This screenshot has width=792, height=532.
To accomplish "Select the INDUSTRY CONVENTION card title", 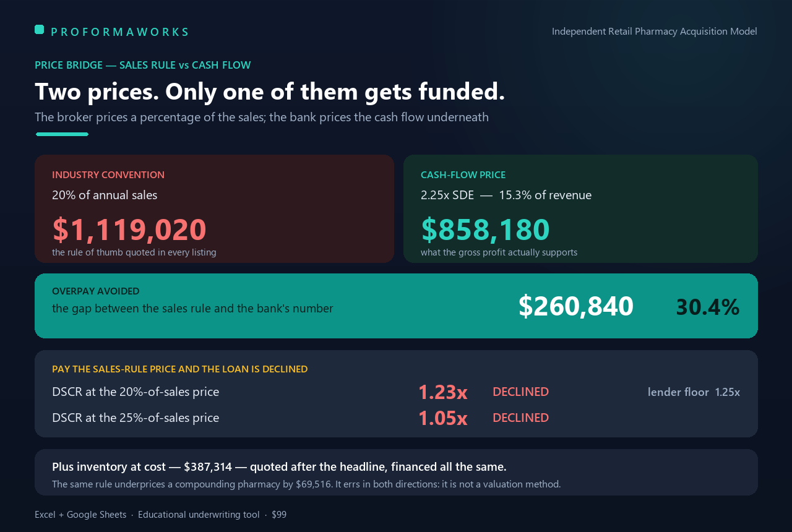I will click(x=108, y=175).
